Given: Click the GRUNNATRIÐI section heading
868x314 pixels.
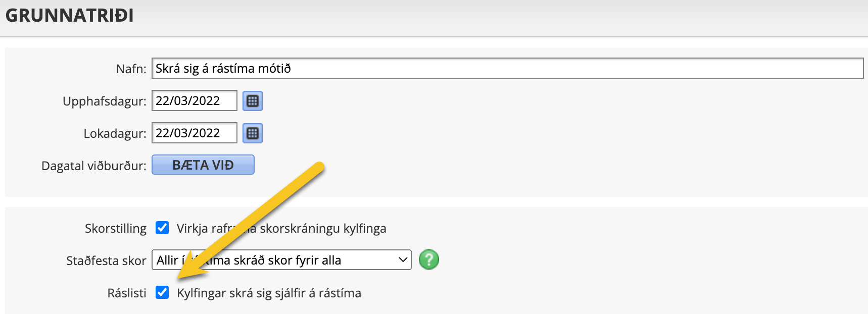Looking at the screenshot, I should tap(69, 15).
